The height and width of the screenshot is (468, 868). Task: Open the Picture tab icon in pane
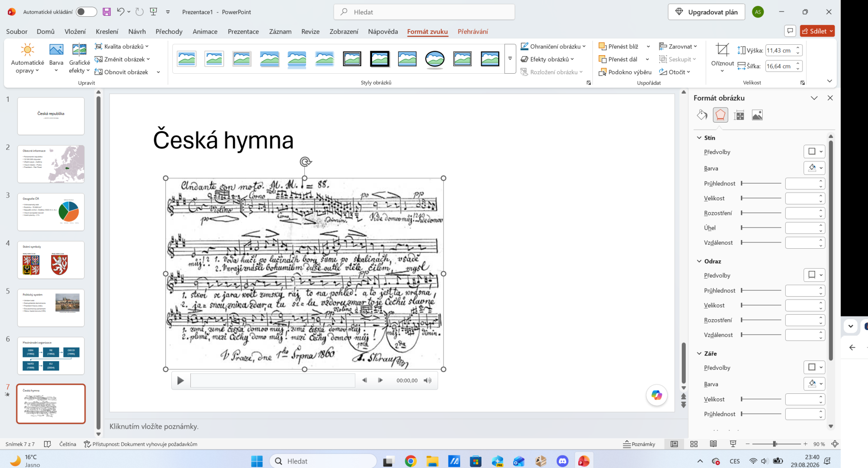tap(757, 115)
